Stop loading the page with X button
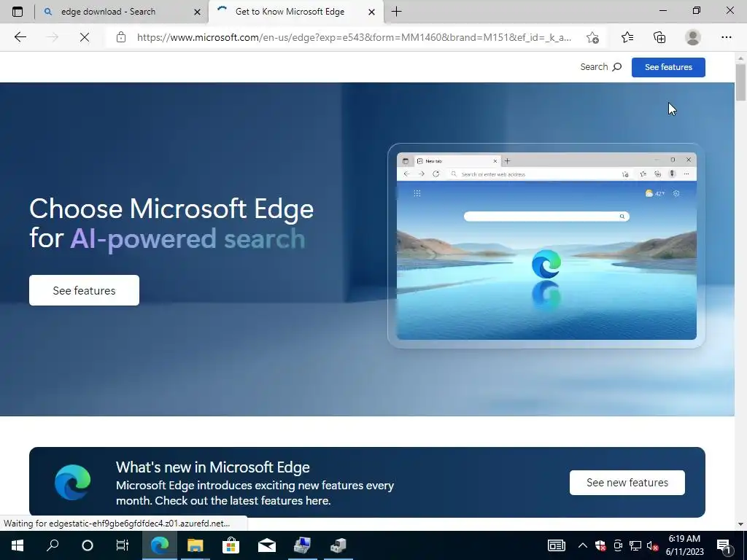The image size is (747, 560). click(x=85, y=37)
